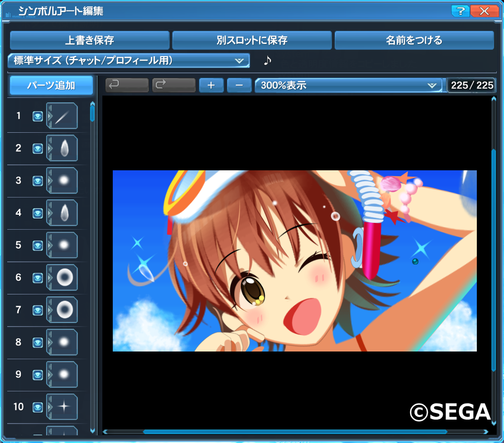Select layer 7 ring symbol thumbnail

pyautogui.click(x=62, y=310)
